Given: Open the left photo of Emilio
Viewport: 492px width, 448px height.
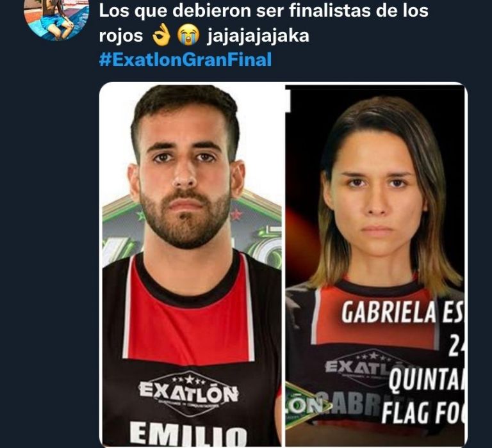Looking at the screenshot, I should (x=192, y=265).
